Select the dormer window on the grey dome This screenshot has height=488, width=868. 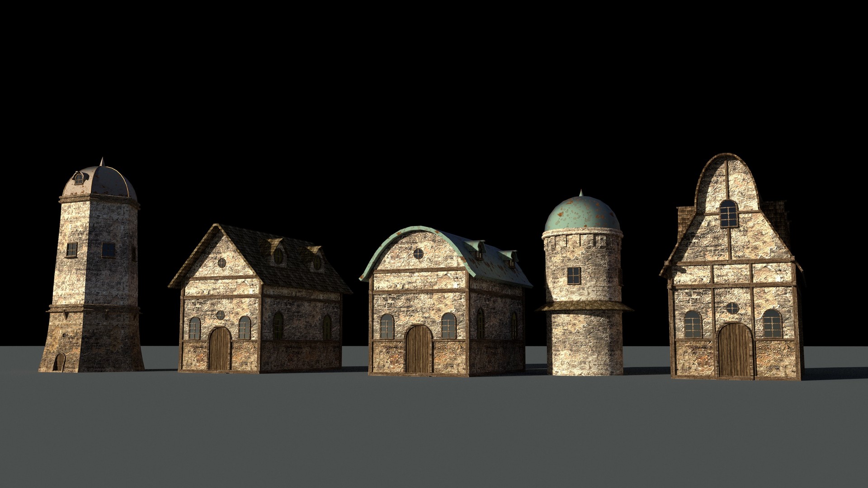point(79,179)
